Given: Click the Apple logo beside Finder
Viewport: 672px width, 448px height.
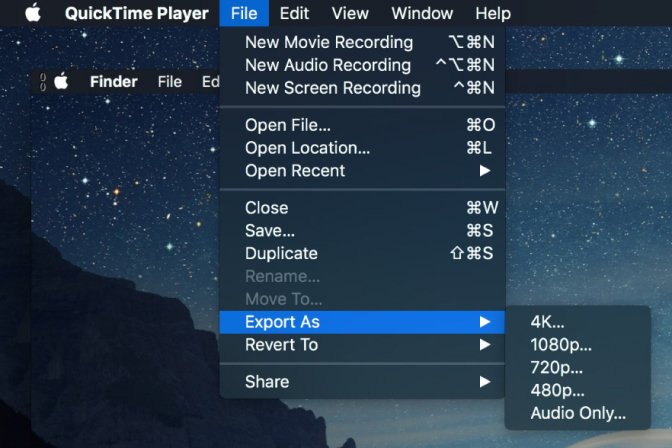Looking at the screenshot, I should pyautogui.click(x=61, y=81).
